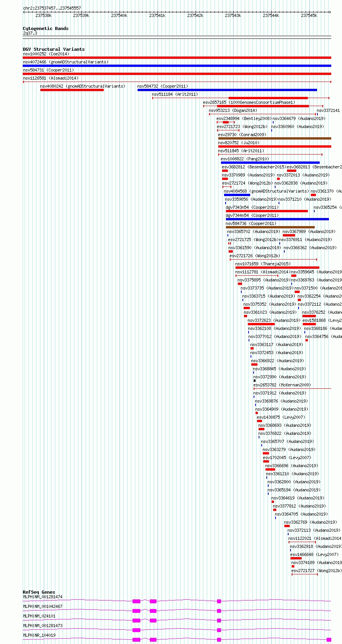Open the nsv511184 (Arlt2011) label
342x644 pixels.
pyautogui.click(x=175, y=94)
